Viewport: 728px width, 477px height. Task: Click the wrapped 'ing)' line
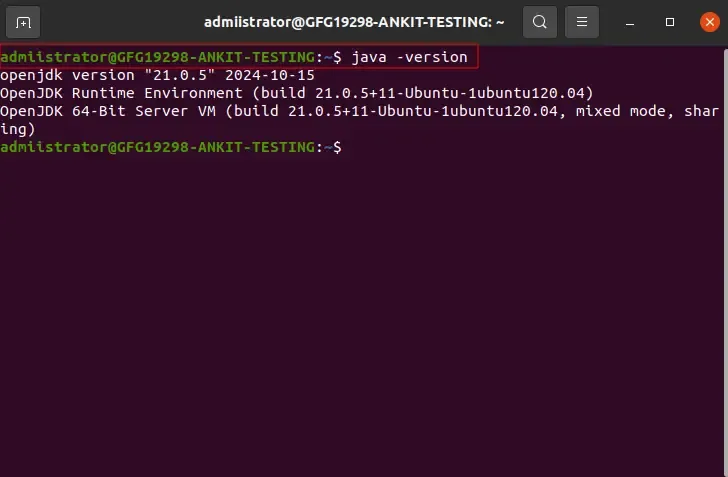click(18, 129)
